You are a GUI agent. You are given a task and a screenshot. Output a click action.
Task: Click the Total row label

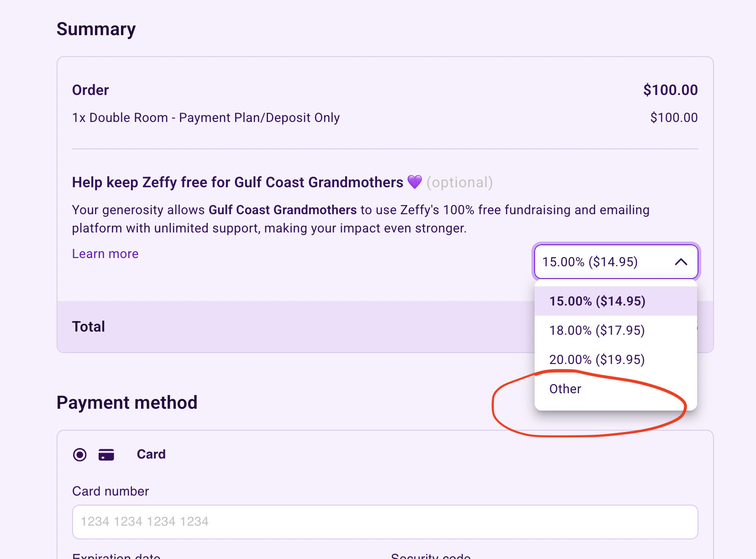89,327
